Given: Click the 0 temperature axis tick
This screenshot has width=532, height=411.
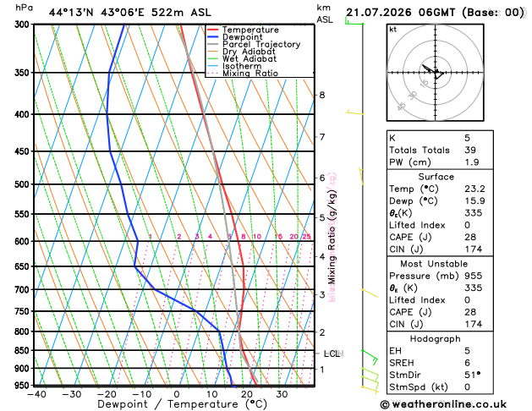Looking at the screenshot, I should point(177,394).
